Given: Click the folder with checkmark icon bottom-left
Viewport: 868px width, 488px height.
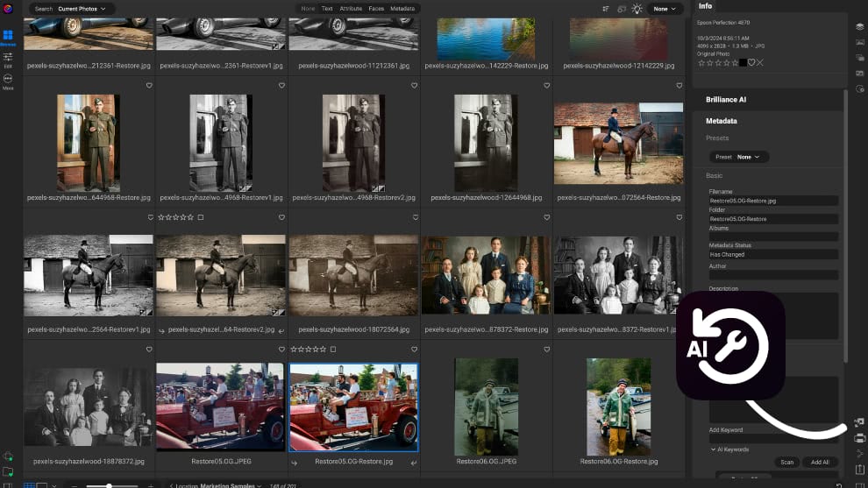Looking at the screenshot, I should [8, 472].
